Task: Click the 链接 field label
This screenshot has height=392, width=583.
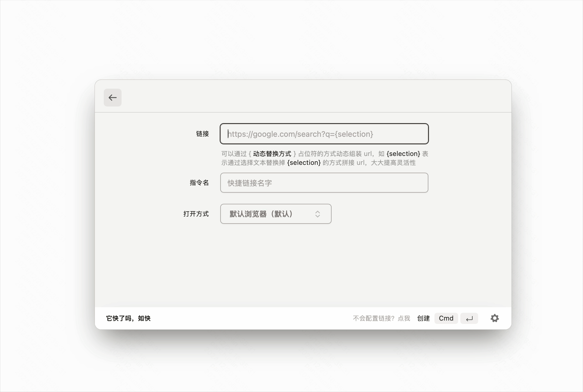Action: pos(203,134)
